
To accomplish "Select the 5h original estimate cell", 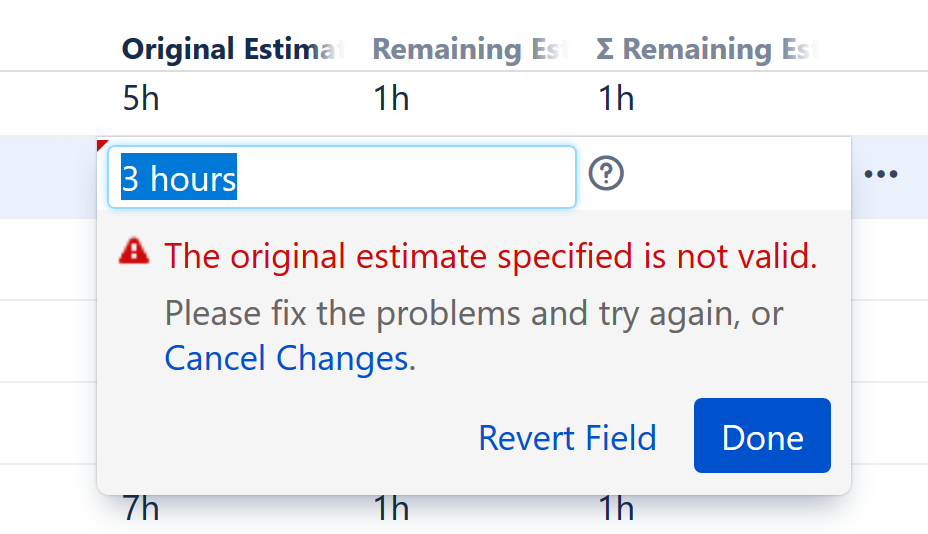I will point(141,99).
